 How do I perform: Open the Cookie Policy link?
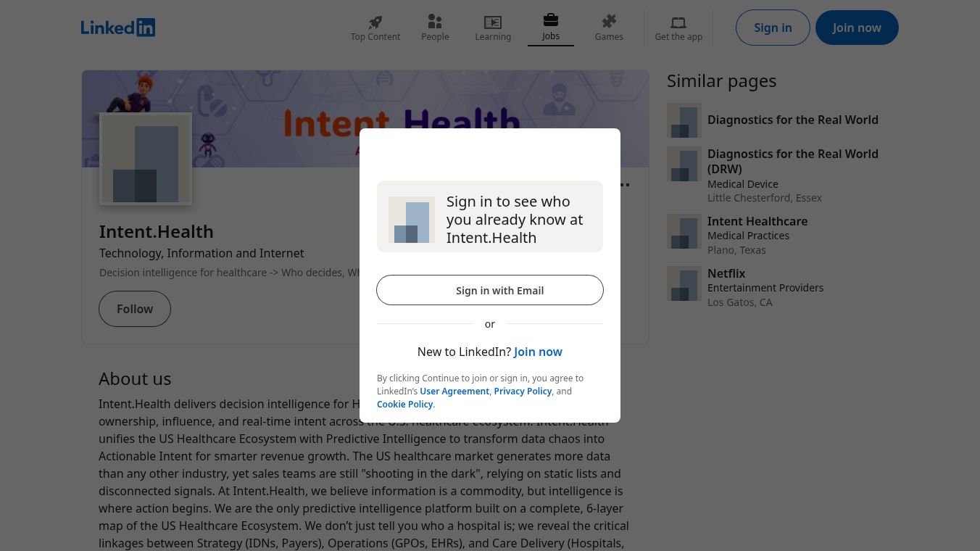point(404,404)
